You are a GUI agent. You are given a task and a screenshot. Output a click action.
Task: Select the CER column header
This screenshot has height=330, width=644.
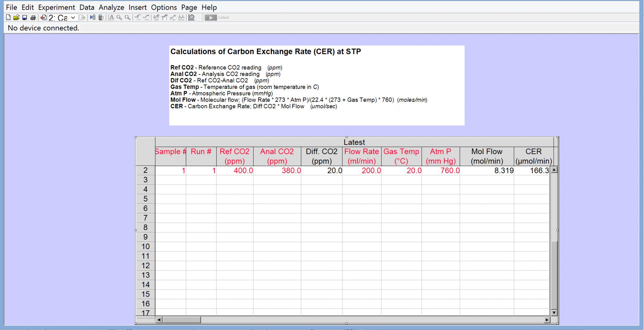533,156
